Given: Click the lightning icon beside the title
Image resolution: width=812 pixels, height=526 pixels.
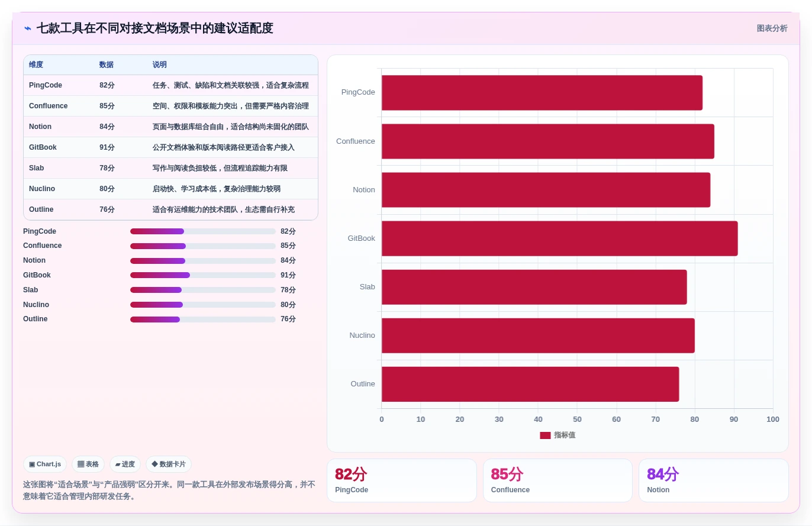Looking at the screenshot, I should (x=28, y=28).
